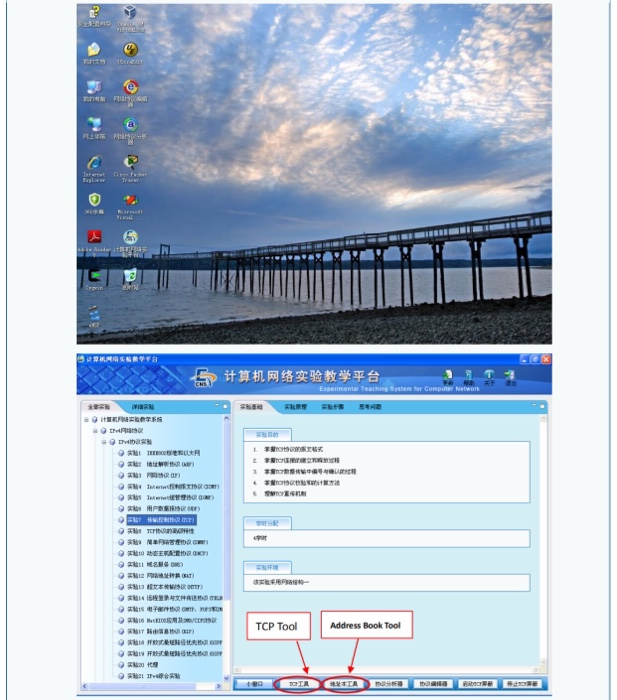Minimize the right content panel

point(534,406)
